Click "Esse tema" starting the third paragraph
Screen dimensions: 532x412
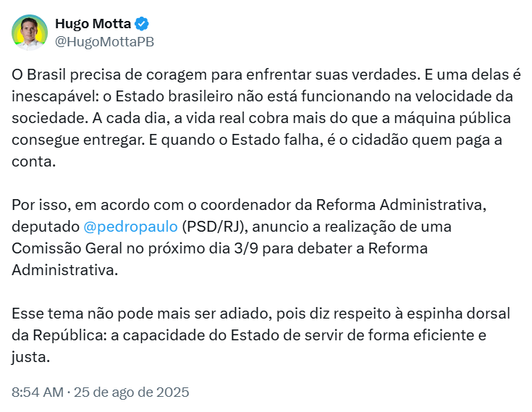tap(48, 314)
